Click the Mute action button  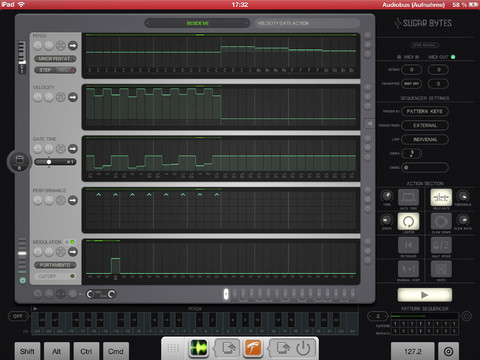(x=441, y=269)
